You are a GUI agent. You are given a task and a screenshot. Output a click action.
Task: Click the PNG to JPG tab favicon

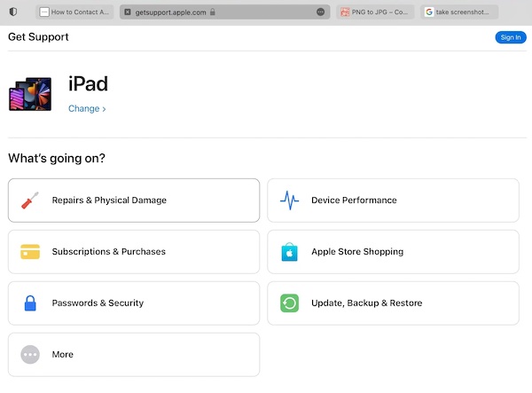click(345, 12)
